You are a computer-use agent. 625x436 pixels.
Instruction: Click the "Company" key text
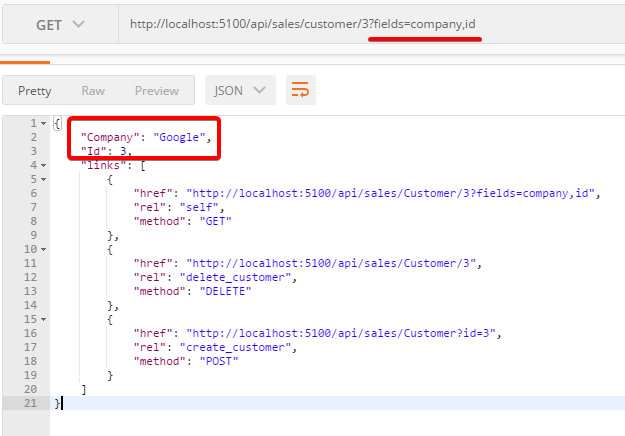coord(110,137)
